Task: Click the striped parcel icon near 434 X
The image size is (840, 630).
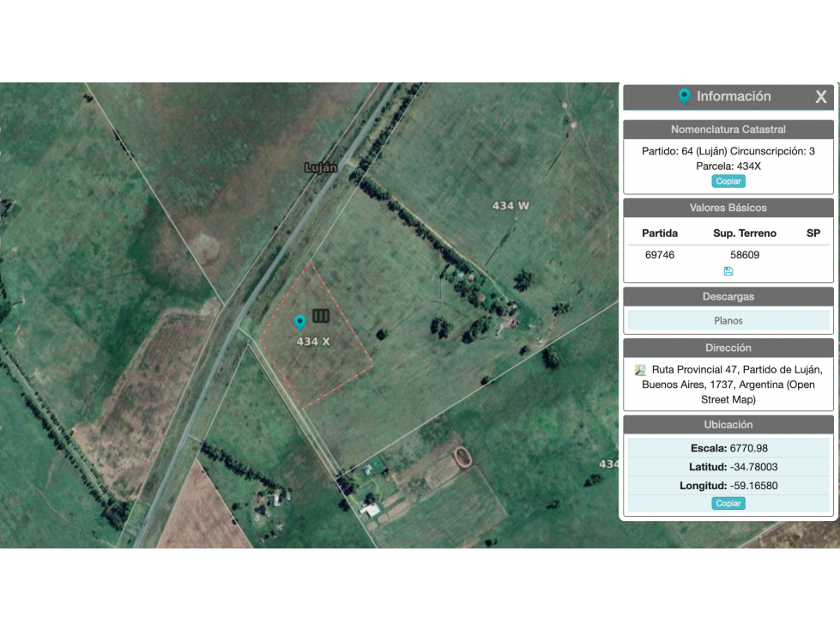Action: click(x=321, y=316)
